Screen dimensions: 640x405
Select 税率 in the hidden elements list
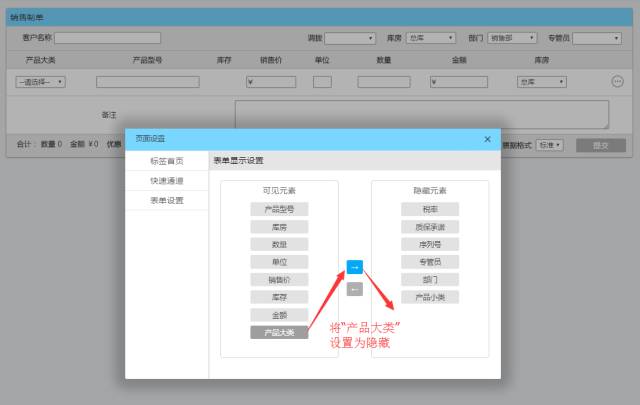click(430, 209)
